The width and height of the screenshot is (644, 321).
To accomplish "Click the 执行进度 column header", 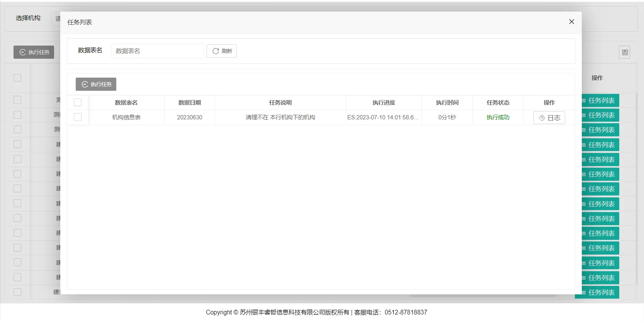I will (383, 103).
